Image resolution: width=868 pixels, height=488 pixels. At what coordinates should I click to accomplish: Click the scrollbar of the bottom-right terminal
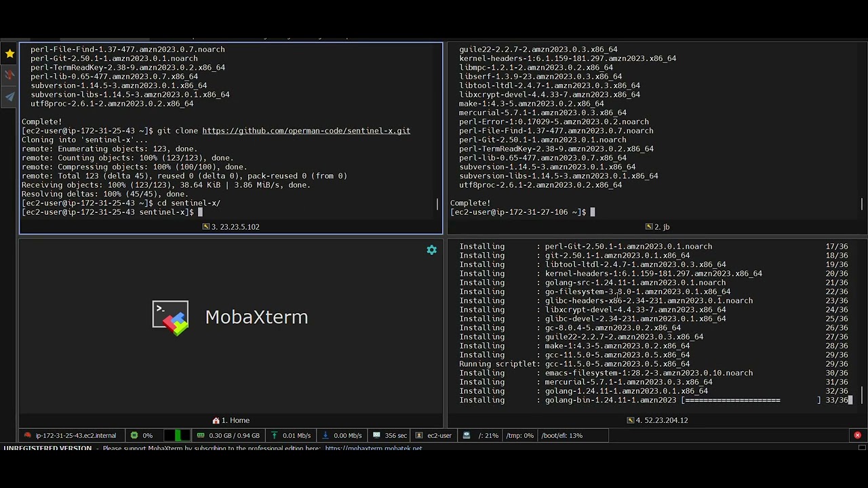click(862, 394)
